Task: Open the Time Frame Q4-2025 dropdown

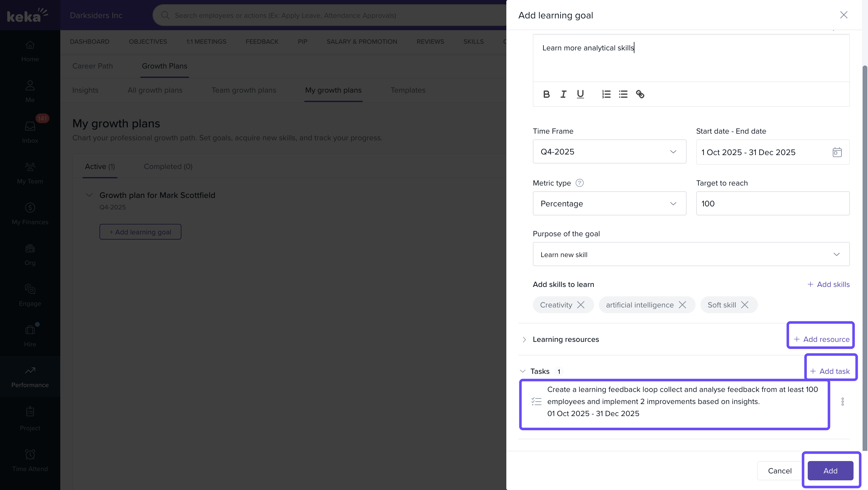Action: [609, 152]
